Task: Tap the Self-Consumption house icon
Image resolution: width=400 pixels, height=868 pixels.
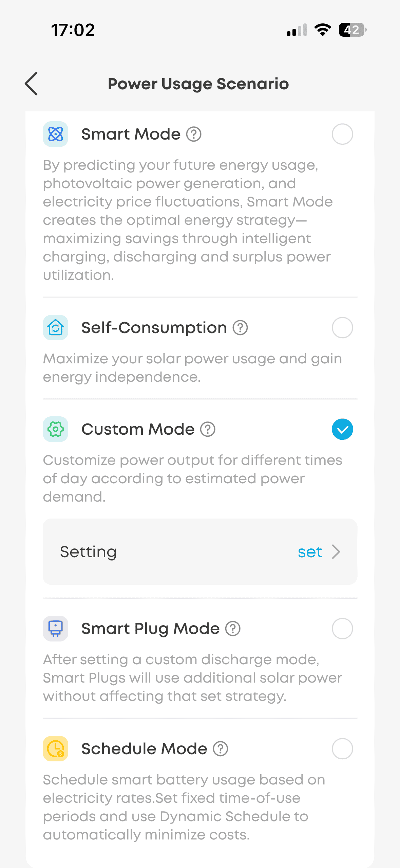Action: [x=56, y=328]
